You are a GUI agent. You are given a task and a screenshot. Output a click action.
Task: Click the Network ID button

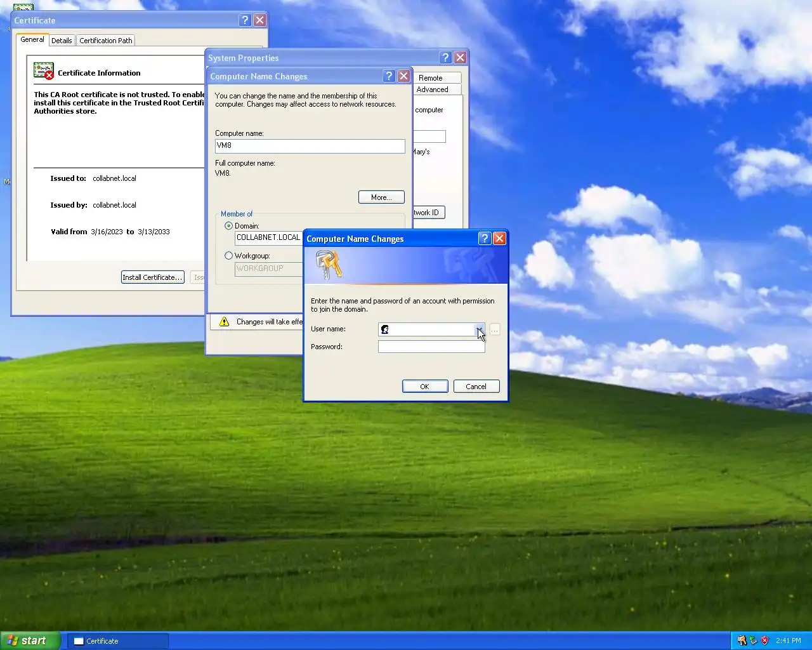pos(429,213)
